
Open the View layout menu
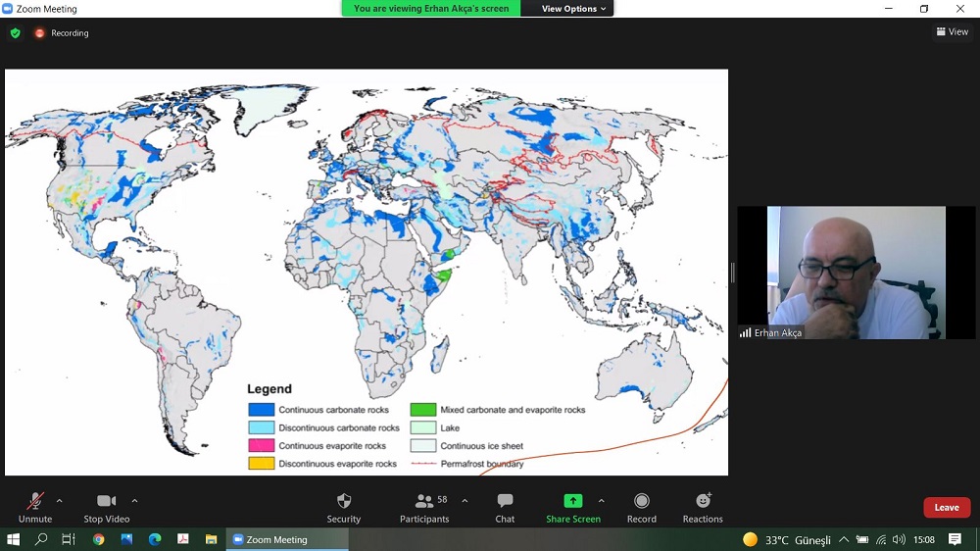952,32
